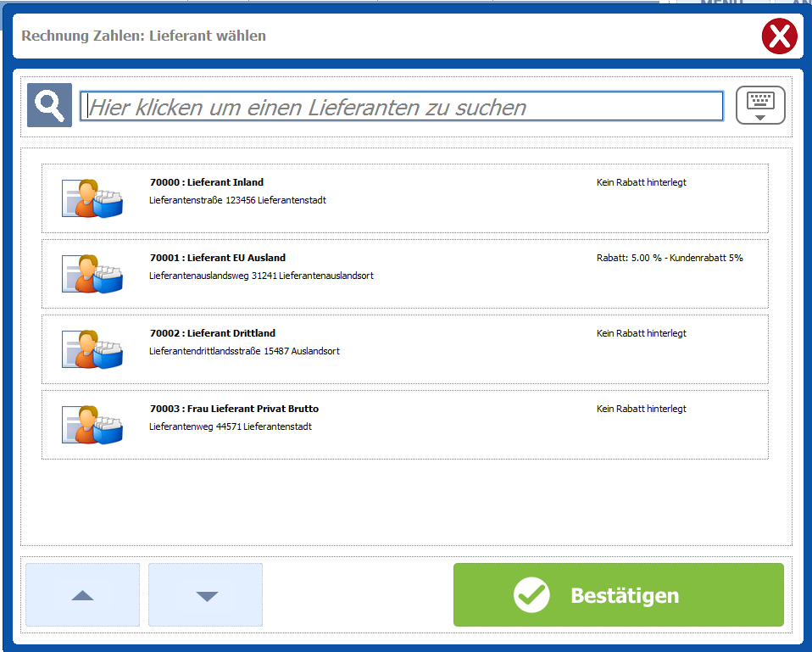Click the supplier search text field
Image resolution: width=812 pixels, height=652 pixels.
[x=401, y=107]
